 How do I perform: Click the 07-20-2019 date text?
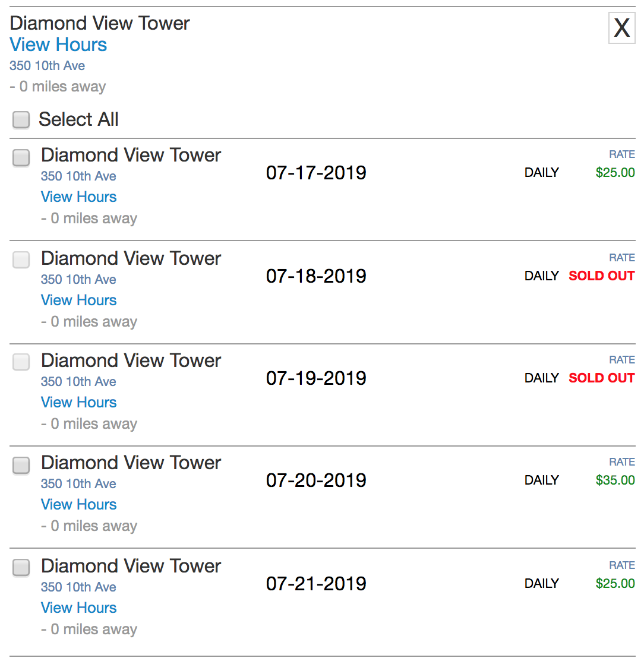tap(316, 480)
